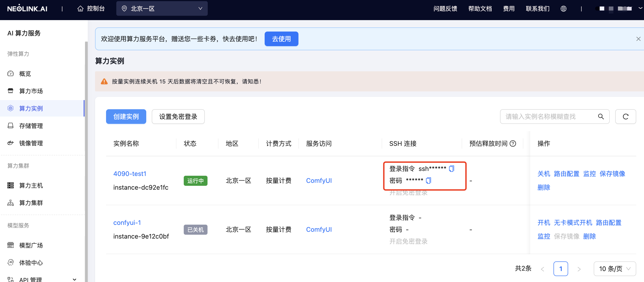Open 问题反馈 in the top bar
The image size is (644, 282).
tap(445, 9)
